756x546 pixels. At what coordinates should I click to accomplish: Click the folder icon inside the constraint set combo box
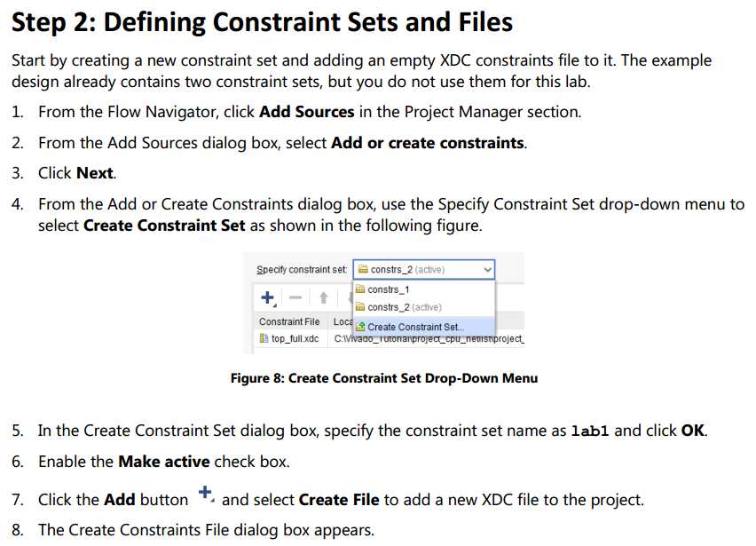(363, 269)
